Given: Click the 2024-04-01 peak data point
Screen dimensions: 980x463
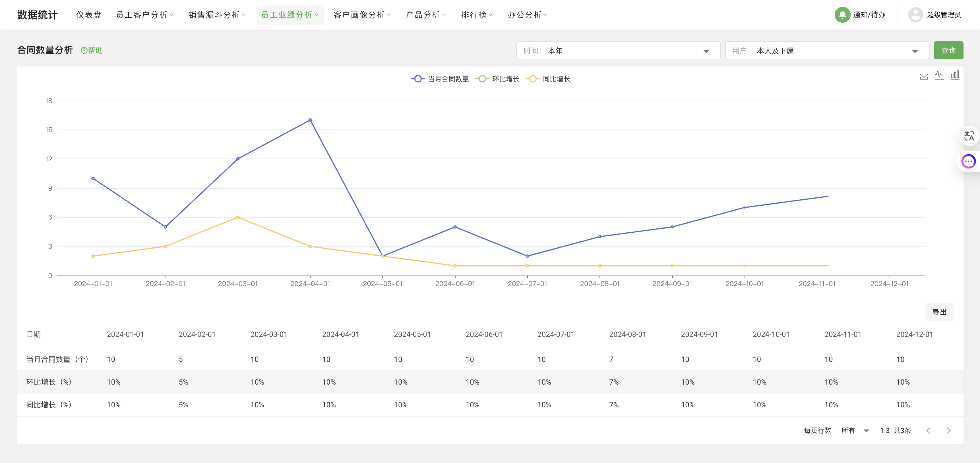Looking at the screenshot, I should coord(310,120).
